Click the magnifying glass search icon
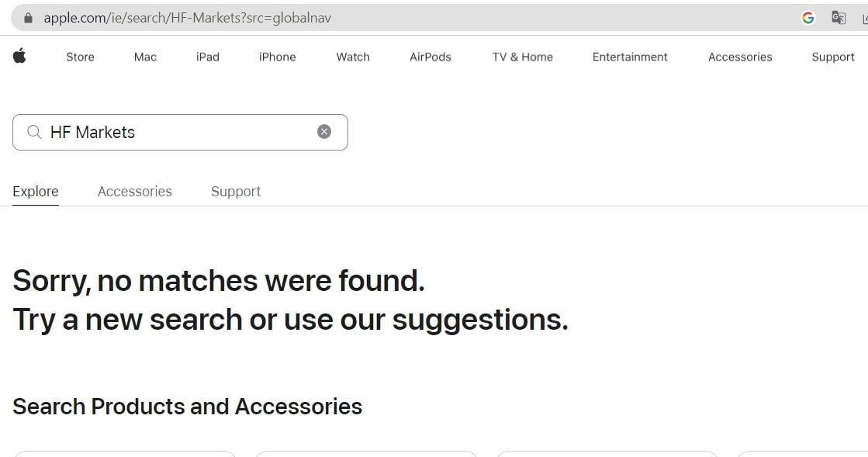868x457 pixels. click(34, 132)
